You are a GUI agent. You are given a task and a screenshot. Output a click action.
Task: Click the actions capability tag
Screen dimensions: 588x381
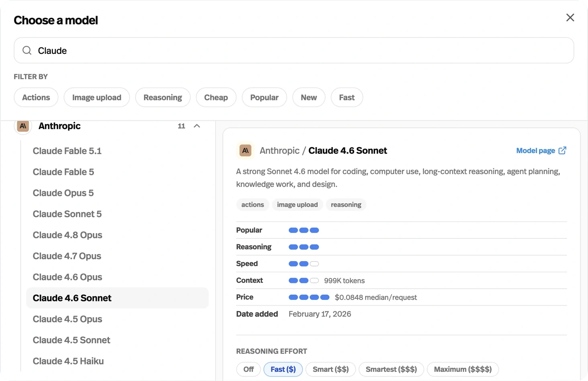(253, 205)
